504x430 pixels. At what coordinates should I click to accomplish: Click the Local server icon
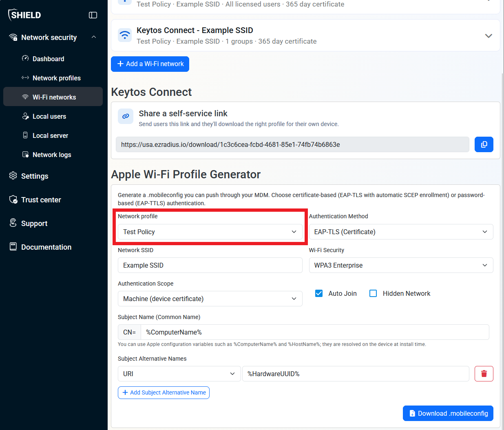tap(25, 135)
